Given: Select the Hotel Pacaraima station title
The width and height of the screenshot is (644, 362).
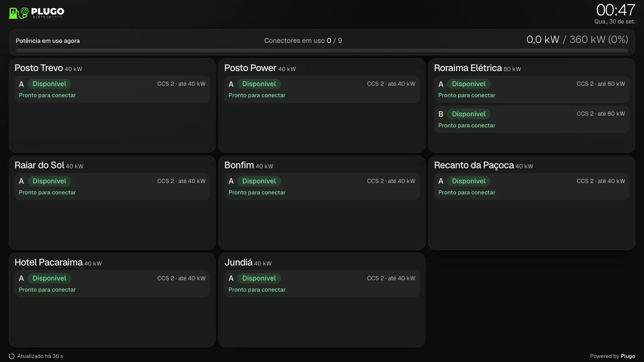Looking at the screenshot, I should 49,262.
